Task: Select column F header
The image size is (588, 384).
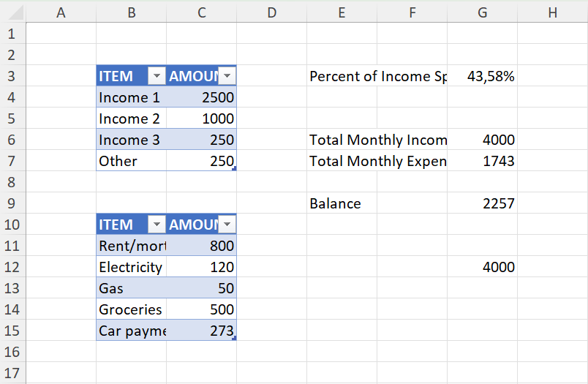Action: [x=412, y=12]
